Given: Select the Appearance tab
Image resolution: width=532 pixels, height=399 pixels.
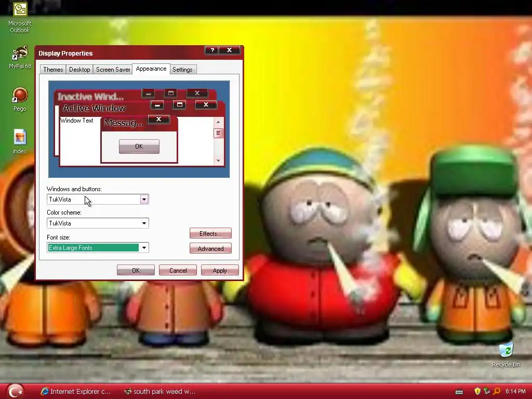Looking at the screenshot, I should point(151,69).
